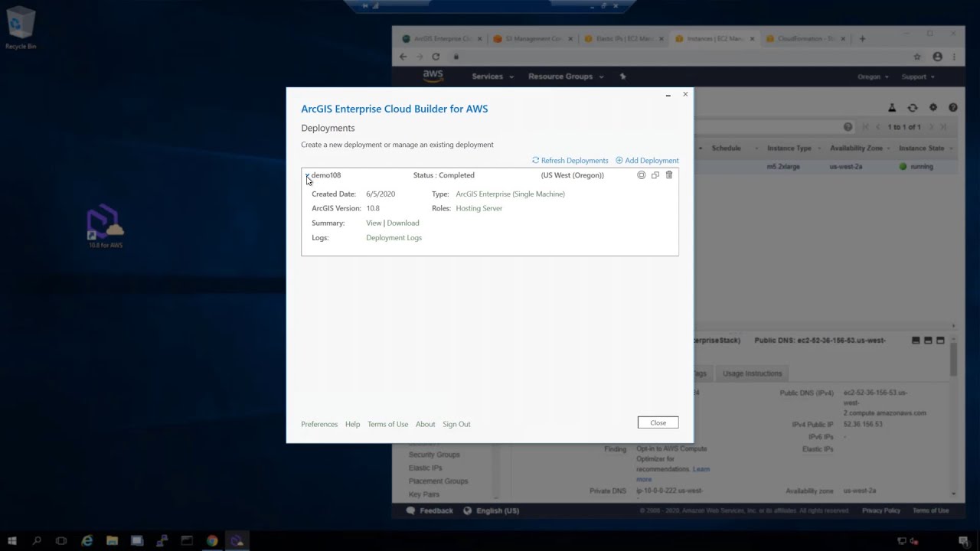Switch to CloudFormation browser tab
Image resolution: width=980 pixels, height=551 pixels.
(805, 38)
